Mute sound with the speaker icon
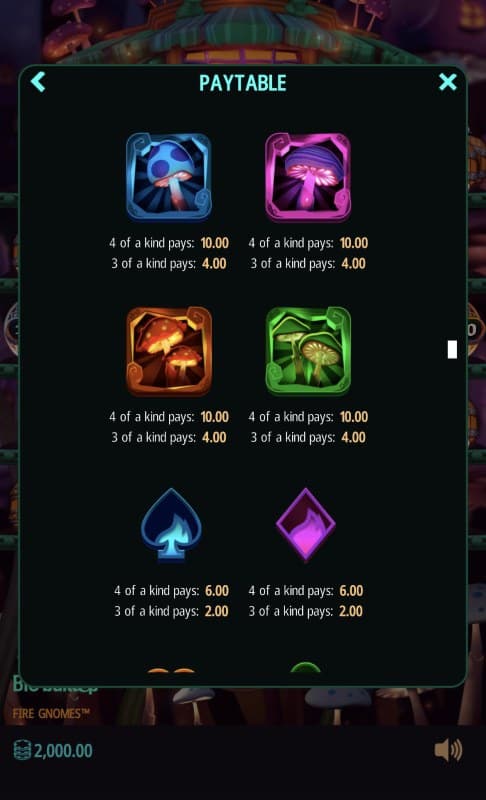The image size is (486, 800). 448,750
